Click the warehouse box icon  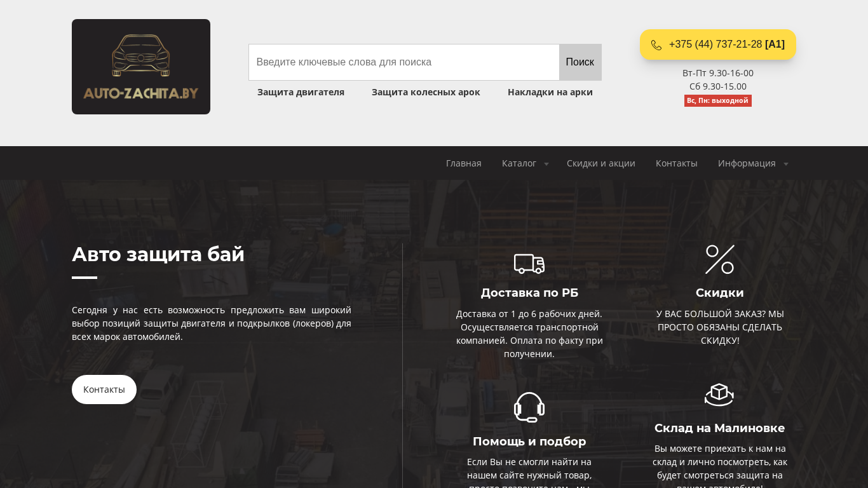tap(719, 395)
